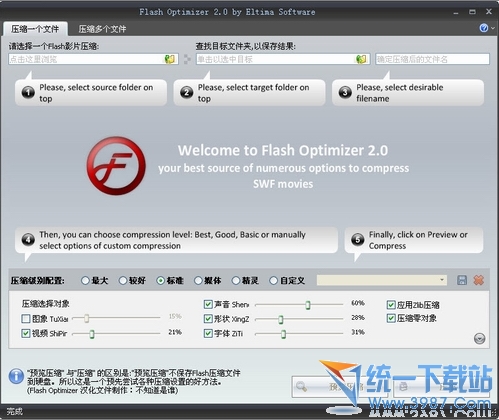Enable the 图象 TuXiang checkbox

tap(26, 319)
